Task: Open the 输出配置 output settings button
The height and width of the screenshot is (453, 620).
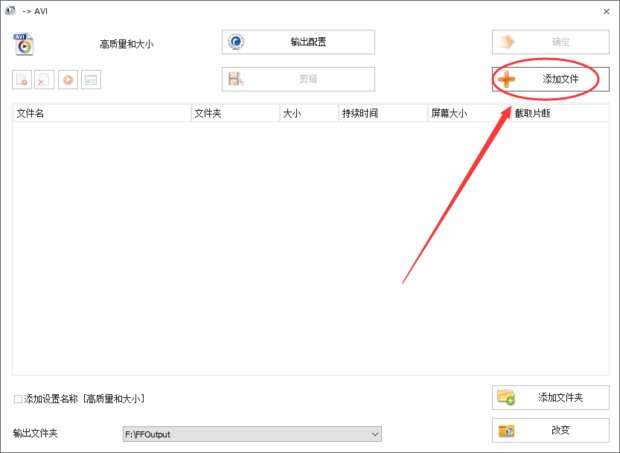Action: (x=298, y=42)
